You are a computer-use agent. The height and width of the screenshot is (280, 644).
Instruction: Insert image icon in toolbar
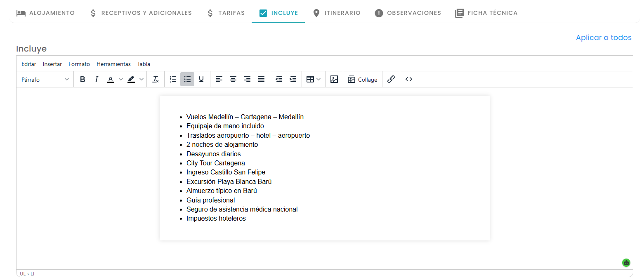point(334,79)
